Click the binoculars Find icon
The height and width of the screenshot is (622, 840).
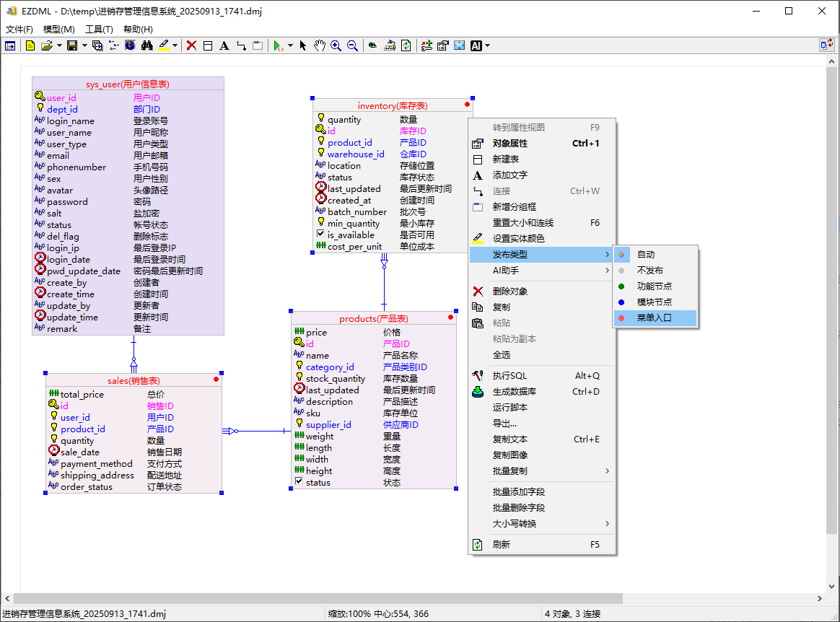(x=146, y=45)
